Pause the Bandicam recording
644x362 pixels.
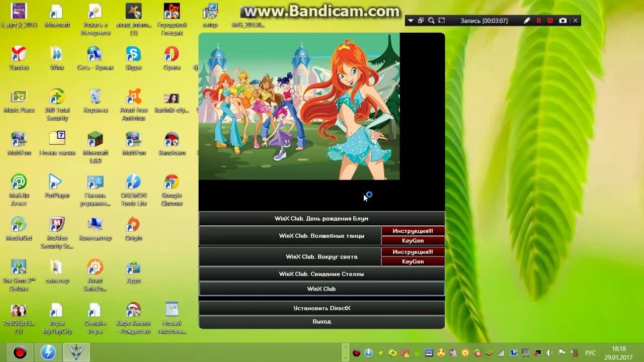point(539,21)
